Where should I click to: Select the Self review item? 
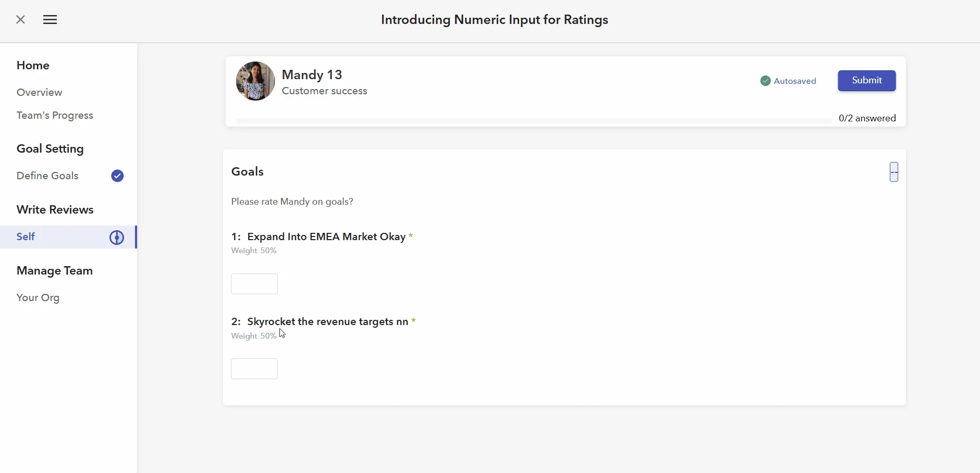tap(68, 237)
